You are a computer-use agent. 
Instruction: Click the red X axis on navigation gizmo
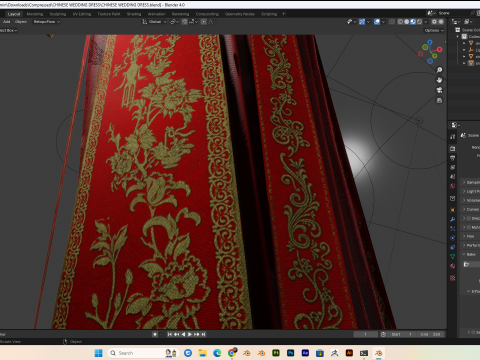pos(440,49)
